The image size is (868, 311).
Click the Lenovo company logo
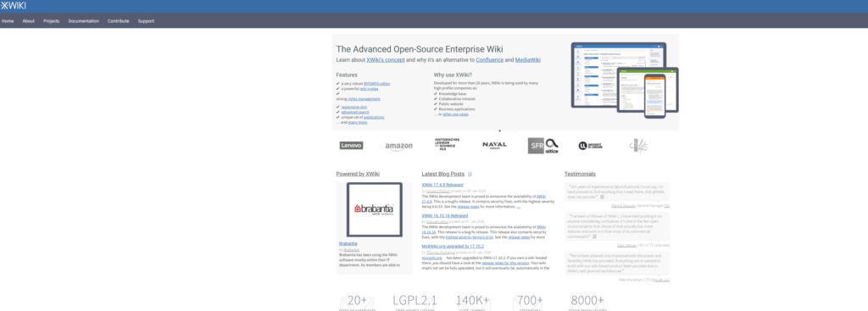coord(351,146)
